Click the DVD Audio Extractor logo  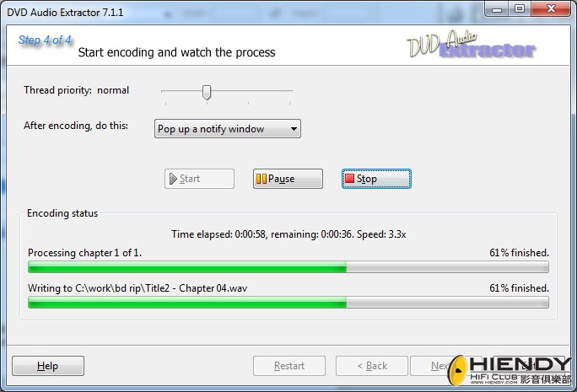[472, 45]
